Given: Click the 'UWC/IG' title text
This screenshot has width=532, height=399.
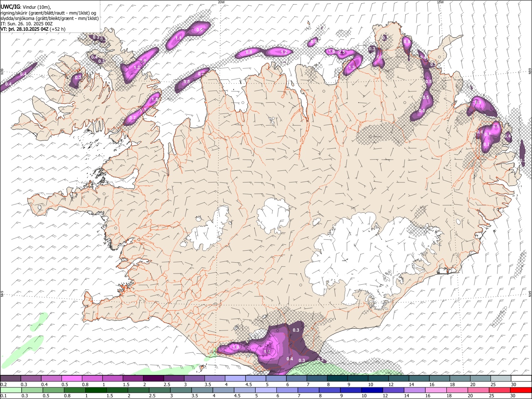Looking at the screenshot, I should point(10,7).
